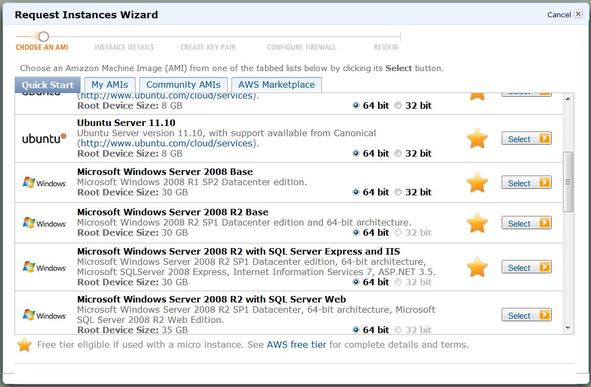Select 64 bit for Windows Server 2008 R2 Base
This screenshot has width=591, height=387.
(x=356, y=233)
